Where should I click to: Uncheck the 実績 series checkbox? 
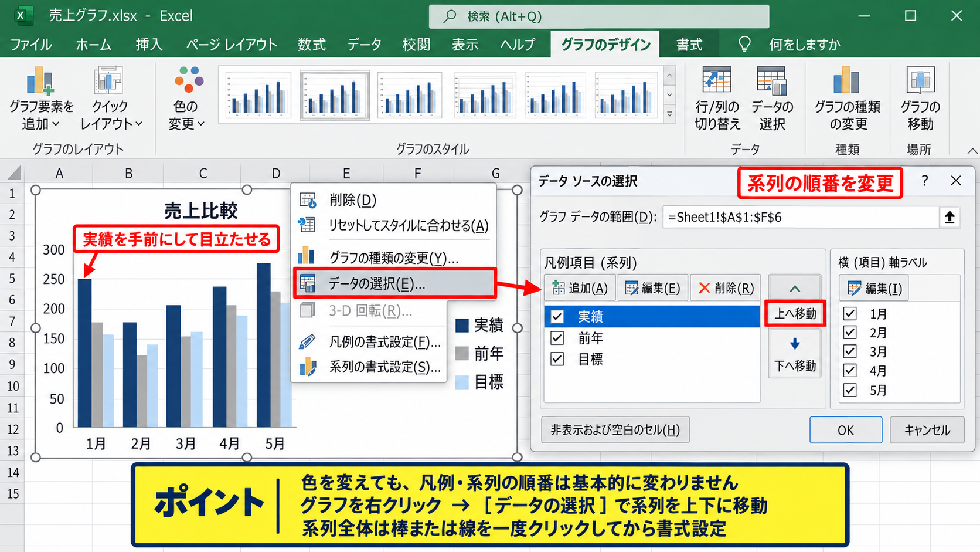tap(557, 317)
